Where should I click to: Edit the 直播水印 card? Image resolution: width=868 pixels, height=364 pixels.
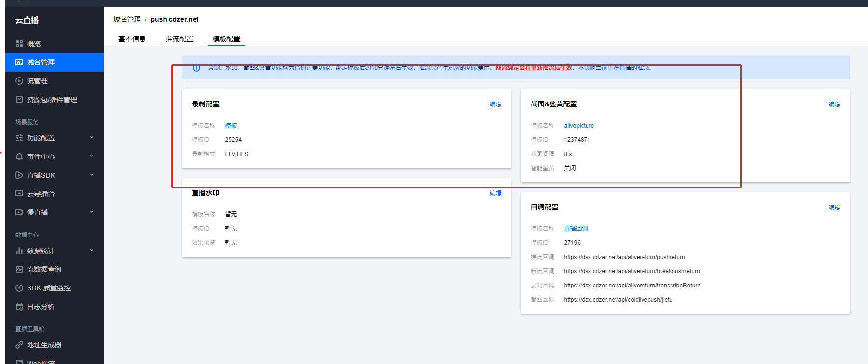pos(495,193)
